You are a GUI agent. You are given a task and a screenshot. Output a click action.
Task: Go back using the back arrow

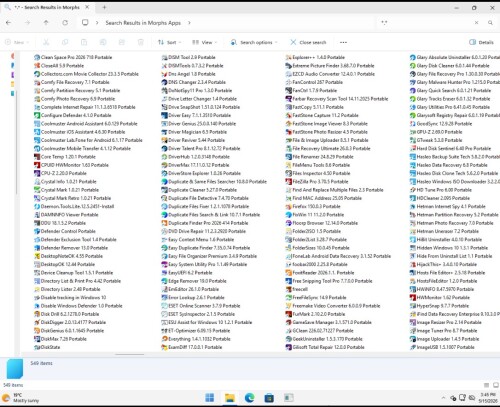tap(9, 23)
